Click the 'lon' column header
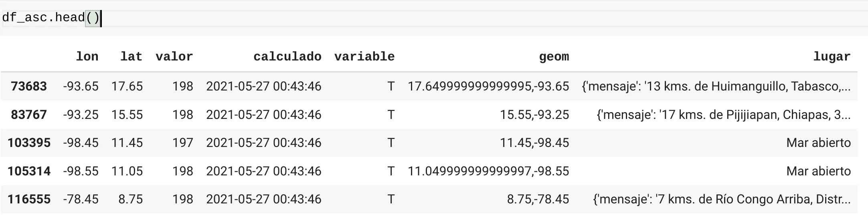The image size is (868, 215). click(x=87, y=57)
